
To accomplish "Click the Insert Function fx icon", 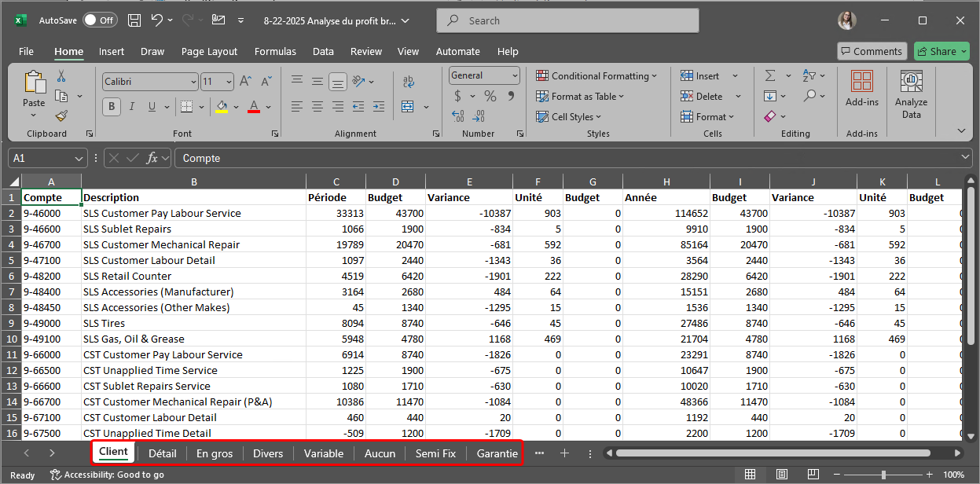I will (x=152, y=158).
